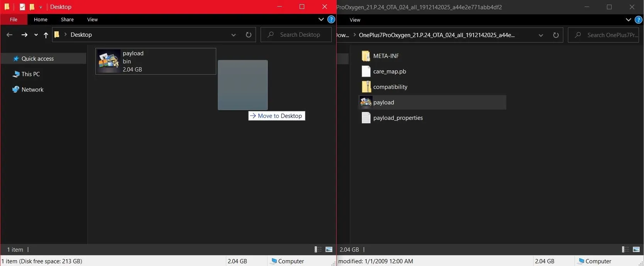Click the 2.04 GB size under payload bin
644x266 pixels.
pos(132,70)
